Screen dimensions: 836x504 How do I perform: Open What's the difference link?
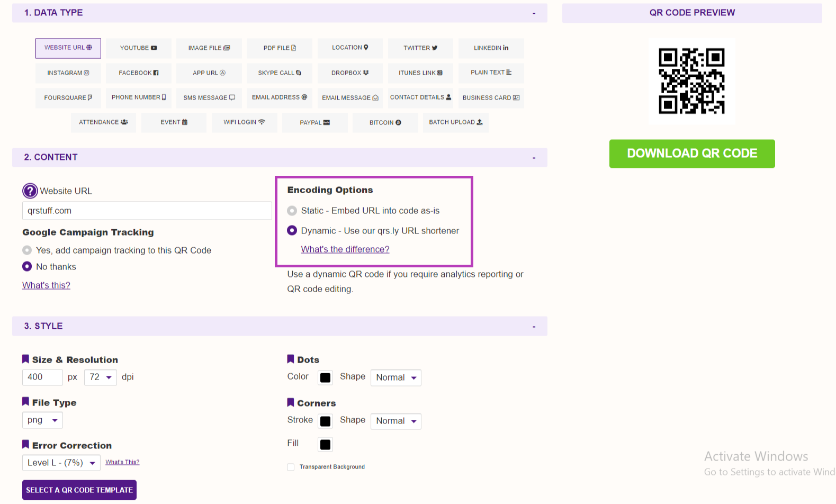point(345,249)
